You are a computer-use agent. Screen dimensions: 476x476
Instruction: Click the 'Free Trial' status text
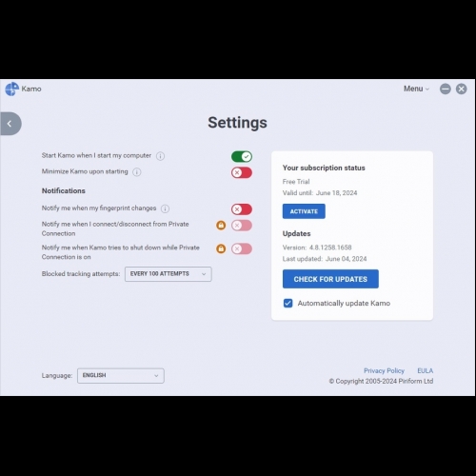[296, 182]
